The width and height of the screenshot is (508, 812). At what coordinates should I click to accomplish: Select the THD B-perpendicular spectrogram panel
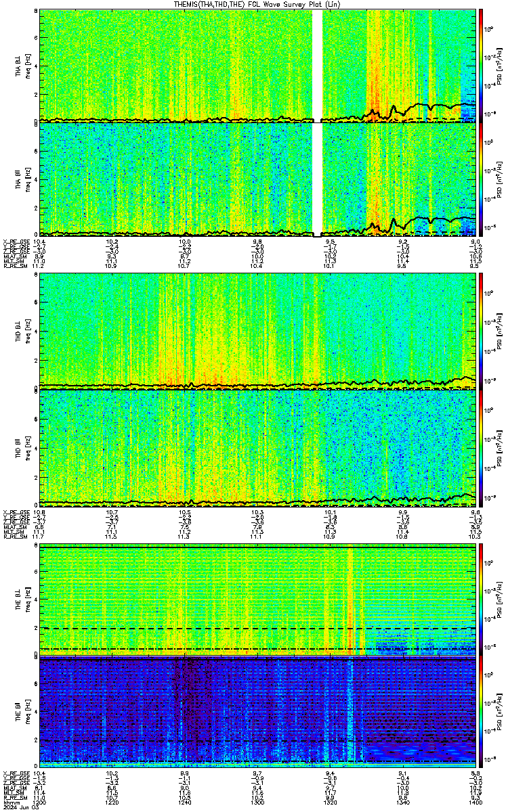[x=258, y=331]
